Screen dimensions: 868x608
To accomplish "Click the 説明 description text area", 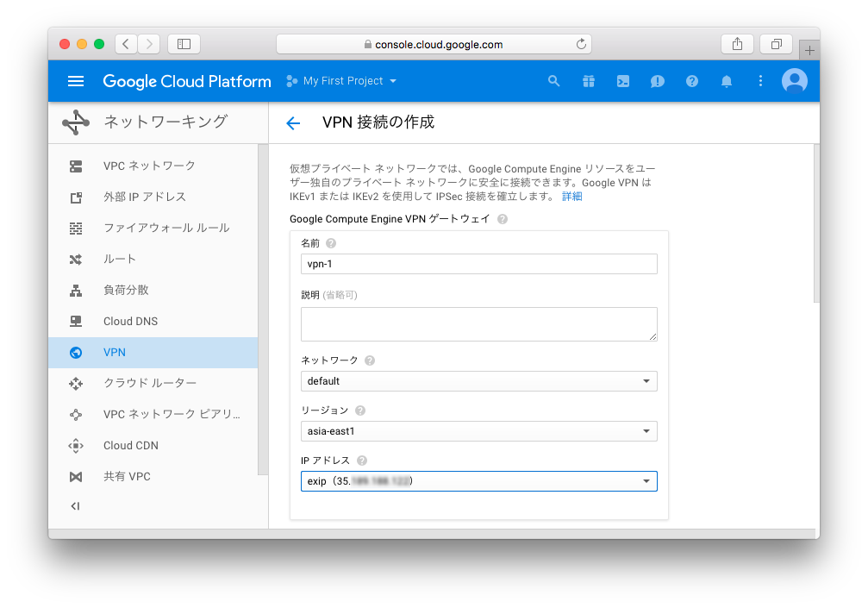I will pyautogui.click(x=479, y=324).
